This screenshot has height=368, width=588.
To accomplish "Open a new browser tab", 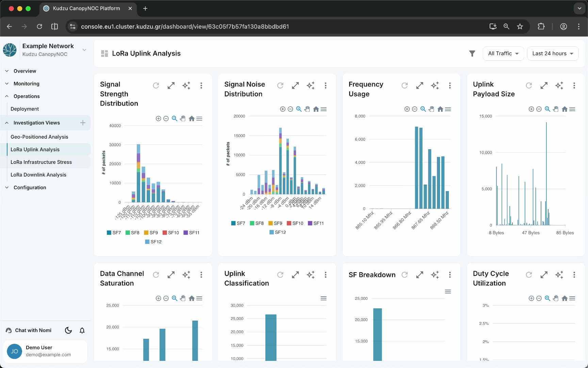I will (x=145, y=9).
